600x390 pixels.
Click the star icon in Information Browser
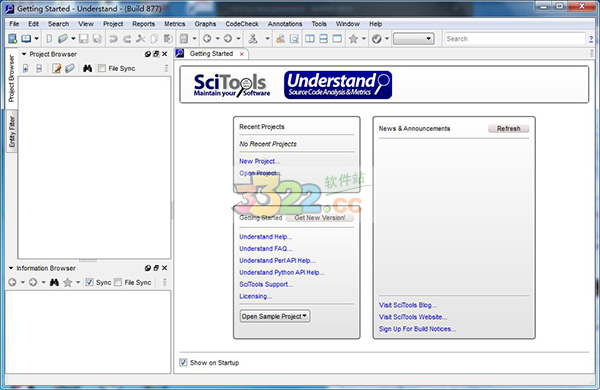pos(68,282)
